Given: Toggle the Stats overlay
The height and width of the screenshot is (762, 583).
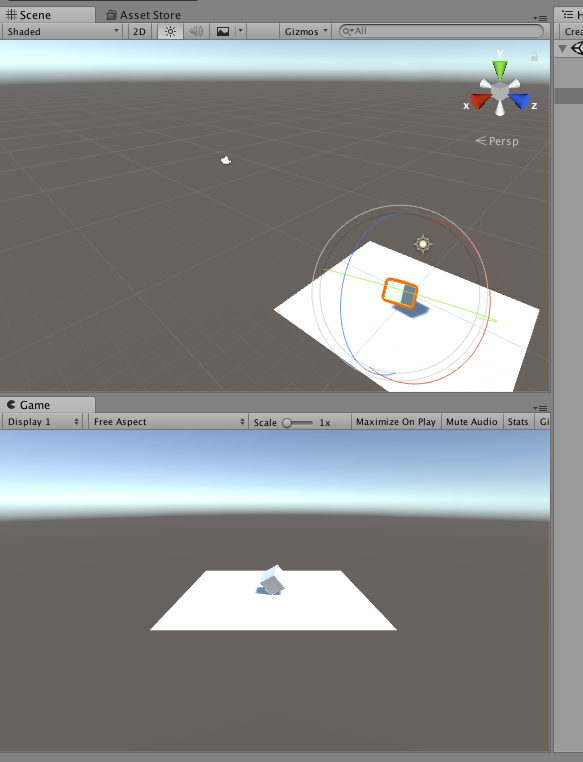Looking at the screenshot, I should point(518,422).
